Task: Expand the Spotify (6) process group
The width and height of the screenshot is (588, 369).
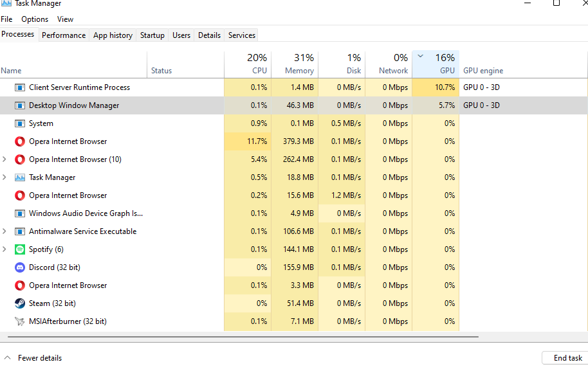Action: (x=5, y=249)
